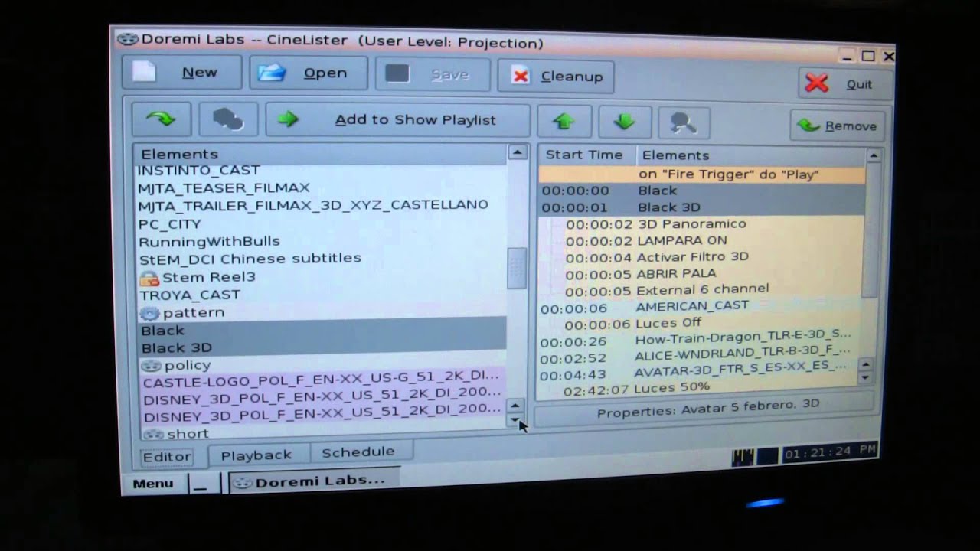This screenshot has height=551, width=980.
Task: Click the Start Time column header
Action: (586, 155)
